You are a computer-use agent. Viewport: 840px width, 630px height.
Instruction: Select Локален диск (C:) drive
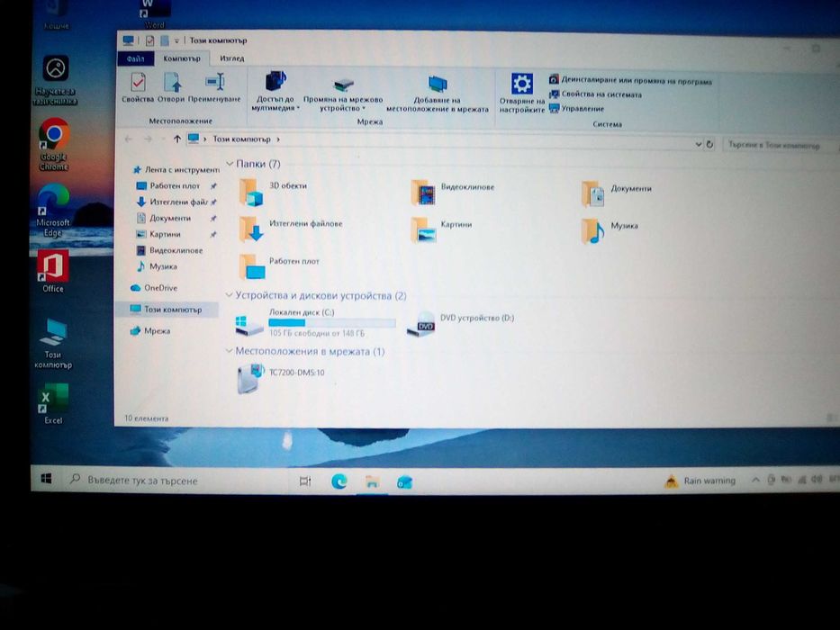coord(316,323)
